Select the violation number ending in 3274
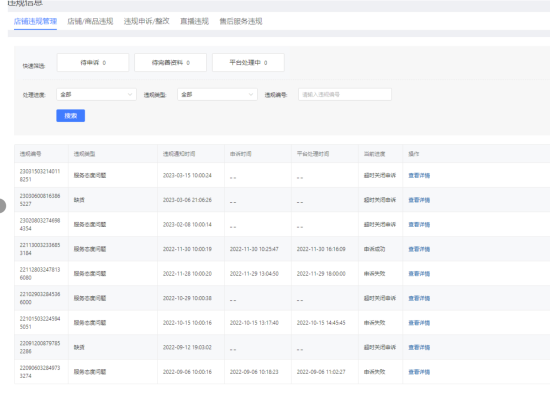 tap(40, 372)
